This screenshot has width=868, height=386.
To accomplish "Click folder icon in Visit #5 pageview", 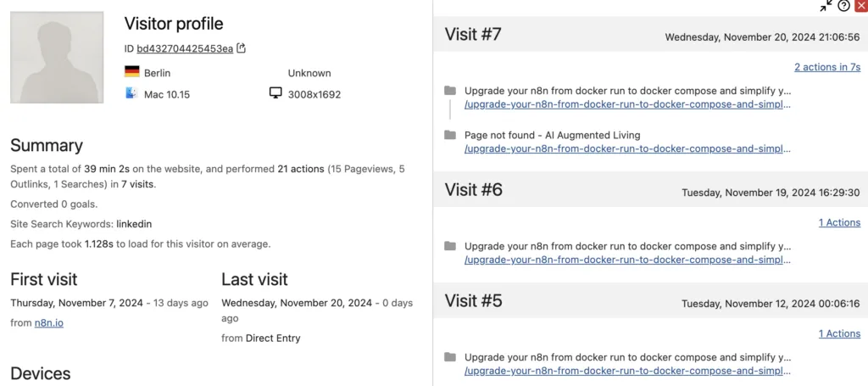I will 450,357.
